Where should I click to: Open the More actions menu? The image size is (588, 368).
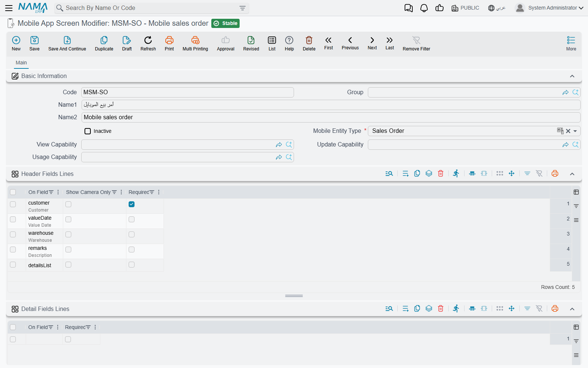[x=571, y=43]
